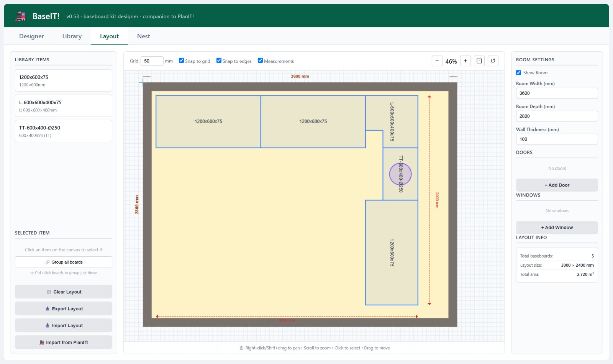Switch to the Designer tab
Image resolution: width=613 pixels, height=364 pixels.
pos(31,36)
